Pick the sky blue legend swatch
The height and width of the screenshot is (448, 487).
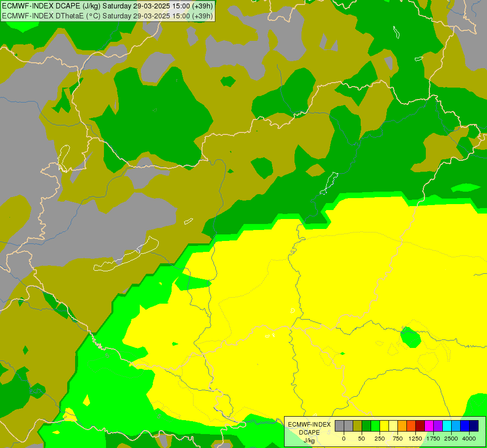pyautogui.click(x=456, y=426)
